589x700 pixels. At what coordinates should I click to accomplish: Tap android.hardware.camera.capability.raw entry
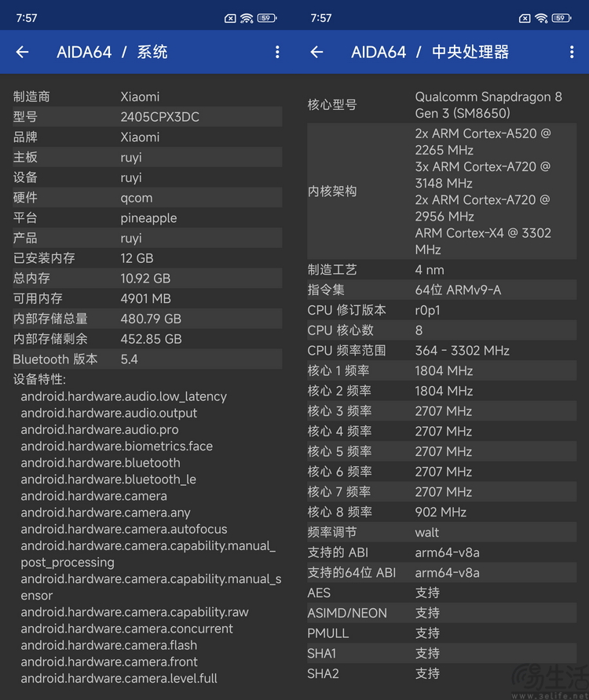coord(134,612)
